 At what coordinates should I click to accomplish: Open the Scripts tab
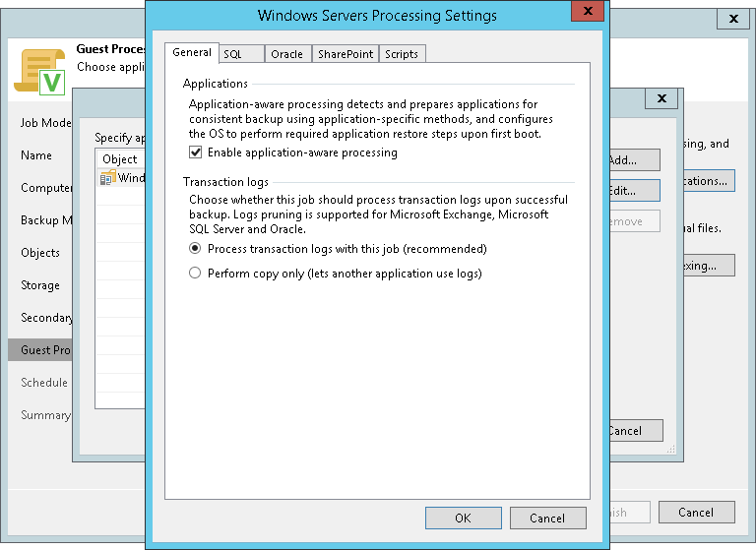tap(402, 54)
